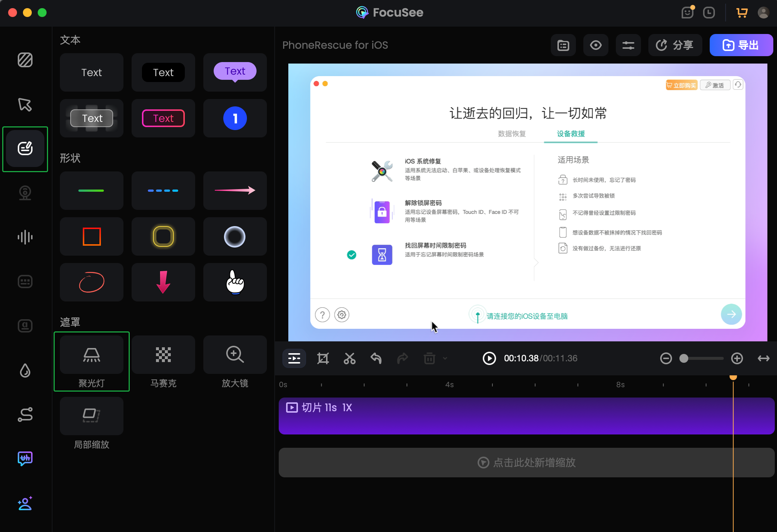Open the shopping cart icon
Screen dimensions: 777x532
tap(742, 13)
